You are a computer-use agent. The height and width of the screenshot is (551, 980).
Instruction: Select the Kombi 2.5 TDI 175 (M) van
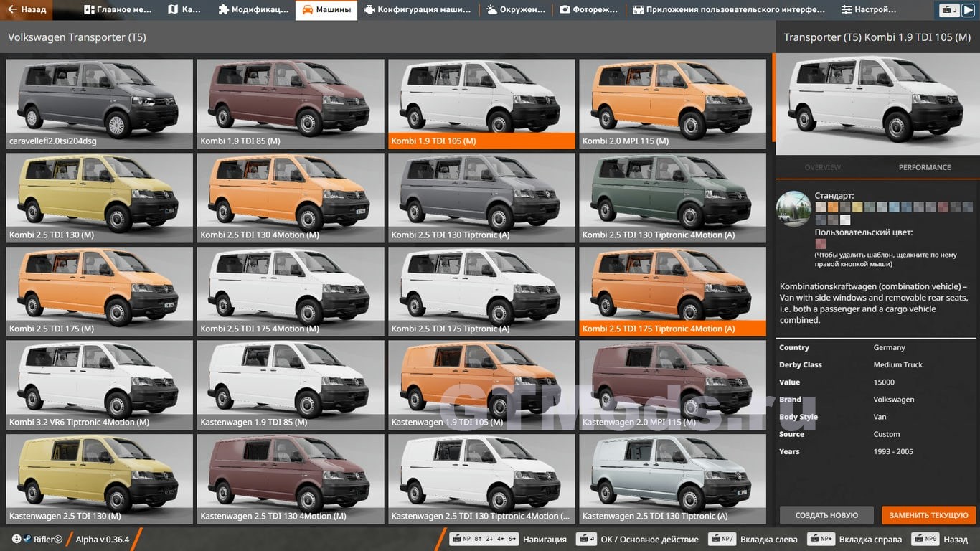(99, 291)
